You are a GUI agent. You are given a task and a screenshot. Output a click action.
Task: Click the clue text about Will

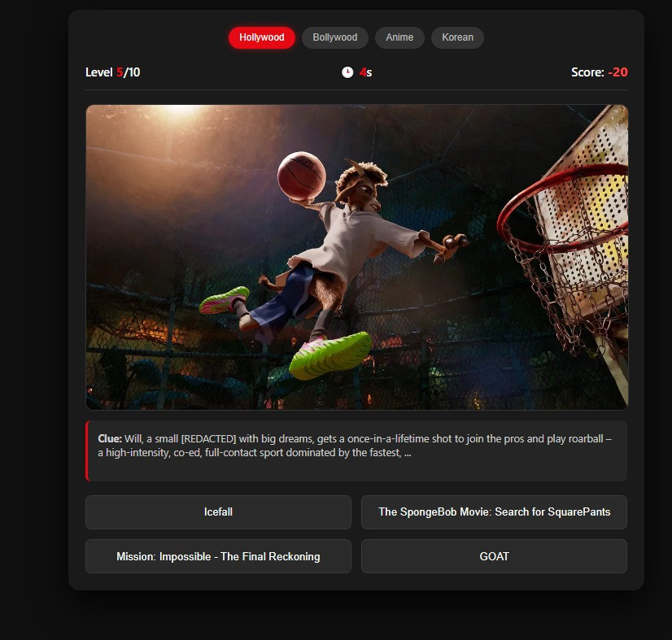355,446
